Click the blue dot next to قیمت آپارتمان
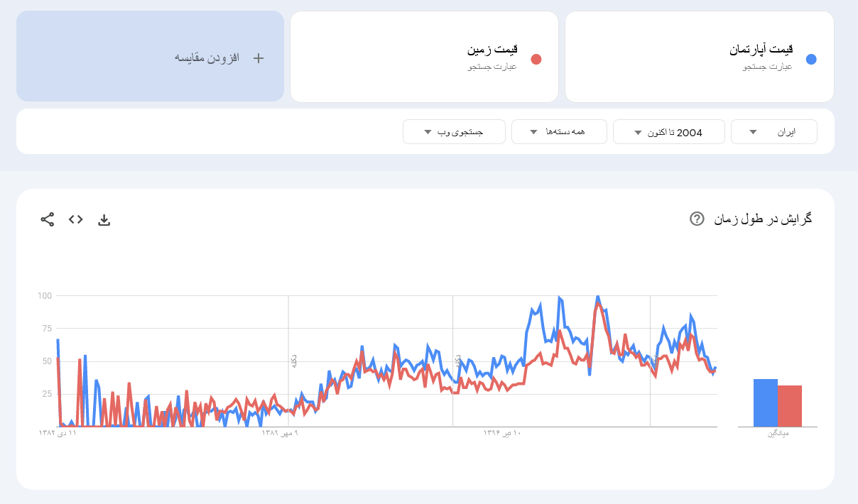 coord(811,59)
